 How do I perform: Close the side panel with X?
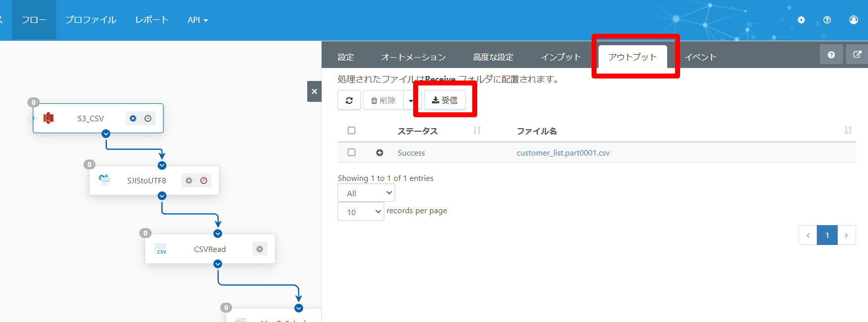click(x=314, y=91)
